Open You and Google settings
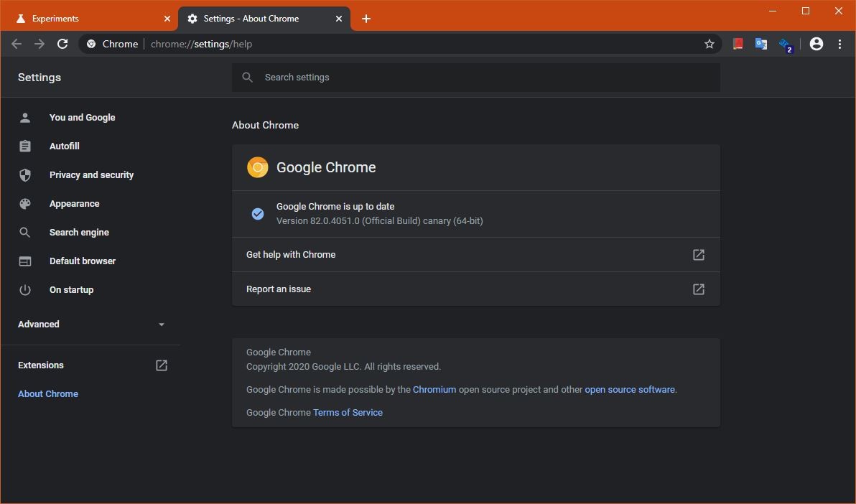Screen dimensions: 856x504 coord(82,118)
